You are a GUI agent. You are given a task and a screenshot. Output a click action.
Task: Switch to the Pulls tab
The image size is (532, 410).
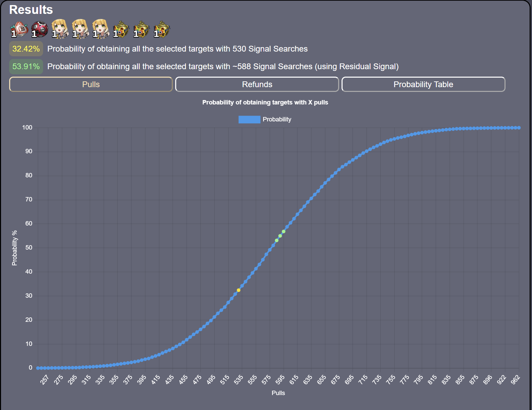(x=91, y=84)
